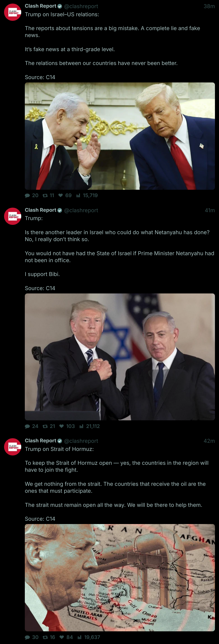219x644 pixels.
Task: Open the 38m timestamp link
Action: [209, 6]
